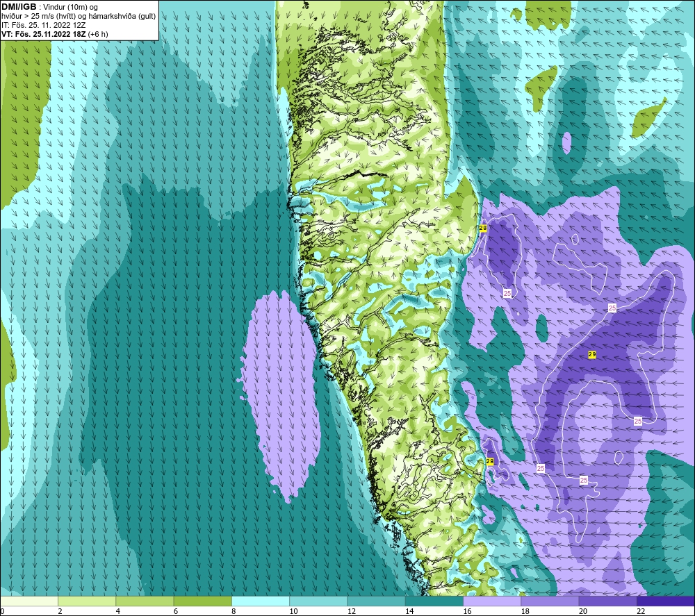695x616 pixels.
Task: Click the '8' value on the legend scale
Action: pos(234,611)
